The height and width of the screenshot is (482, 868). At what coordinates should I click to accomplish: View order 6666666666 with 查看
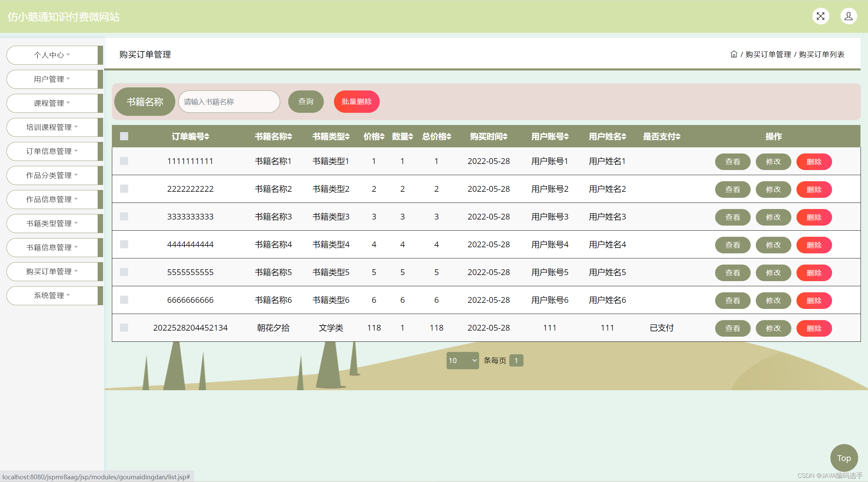[733, 300]
